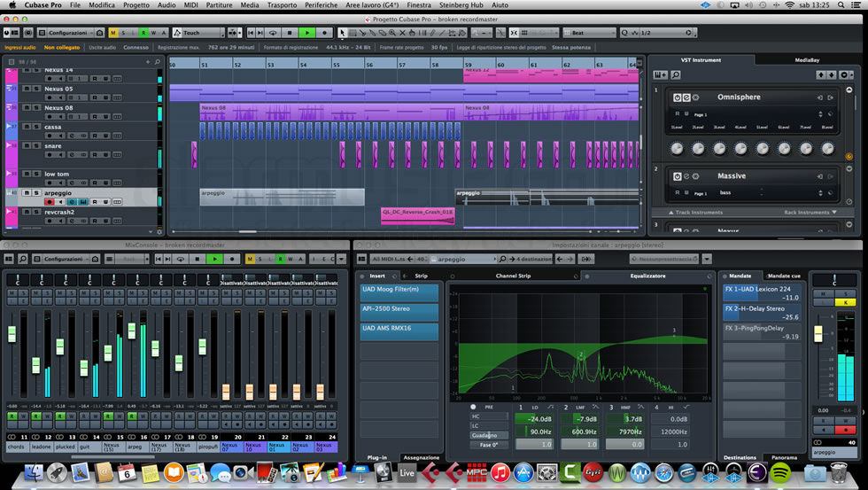Screen dimensions: 868x490
Task: Select the Object Selection arrow tool
Action: pyautogui.click(x=342, y=33)
